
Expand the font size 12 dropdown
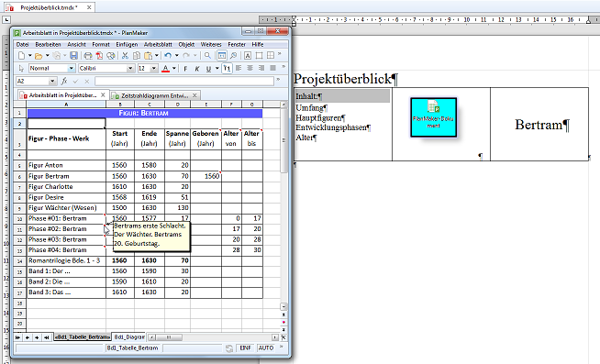(154, 69)
